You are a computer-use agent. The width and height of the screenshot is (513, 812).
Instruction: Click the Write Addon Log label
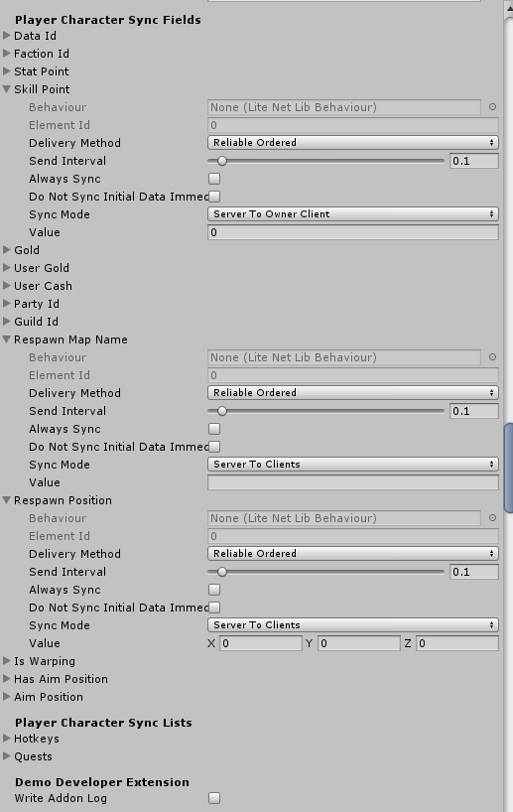61,798
